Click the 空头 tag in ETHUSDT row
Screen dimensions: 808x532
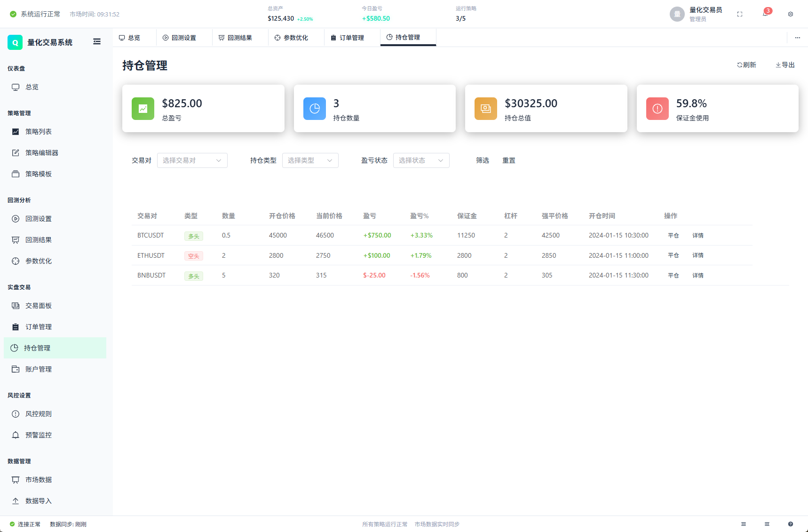[x=194, y=256]
